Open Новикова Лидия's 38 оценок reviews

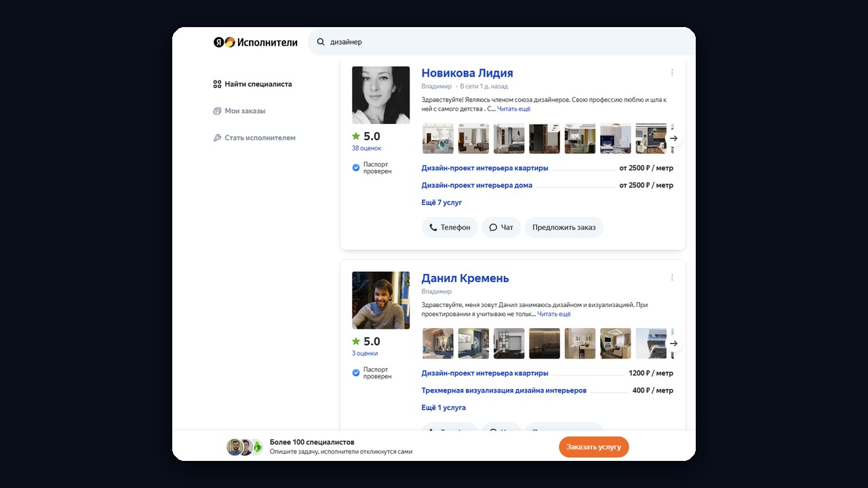coord(366,148)
